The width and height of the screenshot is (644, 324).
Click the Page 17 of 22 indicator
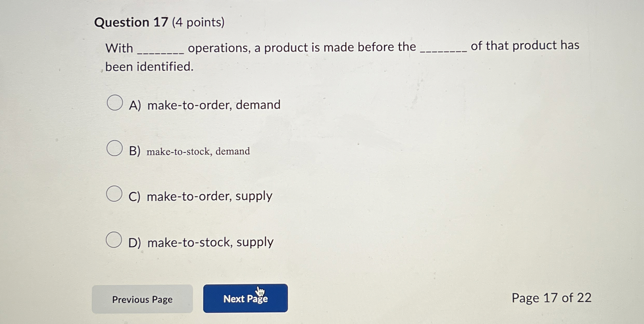click(x=552, y=299)
